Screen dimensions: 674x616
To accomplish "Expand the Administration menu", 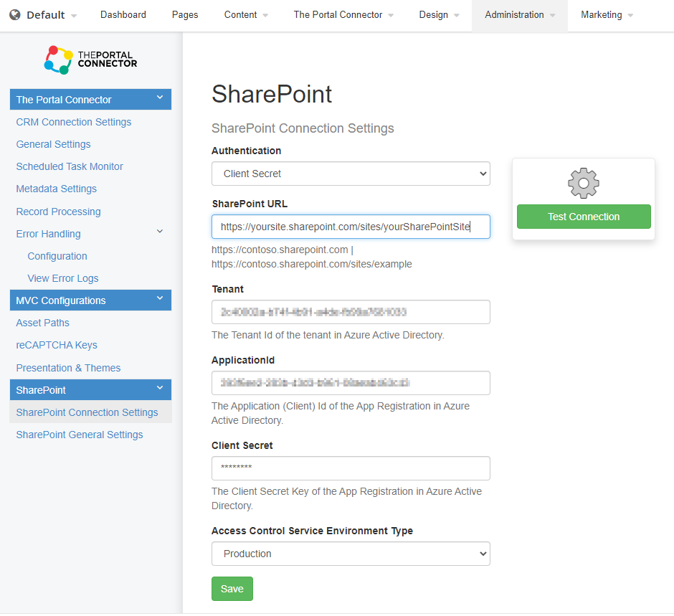I will pyautogui.click(x=520, y=15).
